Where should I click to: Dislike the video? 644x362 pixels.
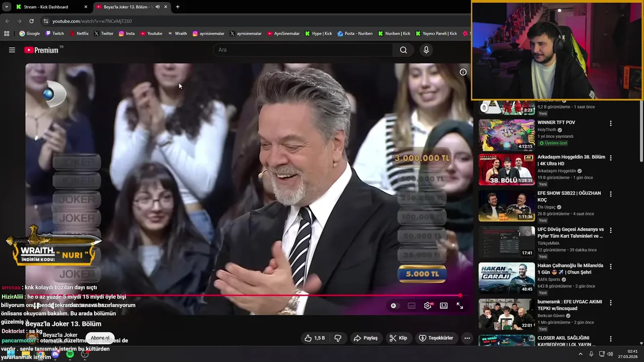coord(338,338)
